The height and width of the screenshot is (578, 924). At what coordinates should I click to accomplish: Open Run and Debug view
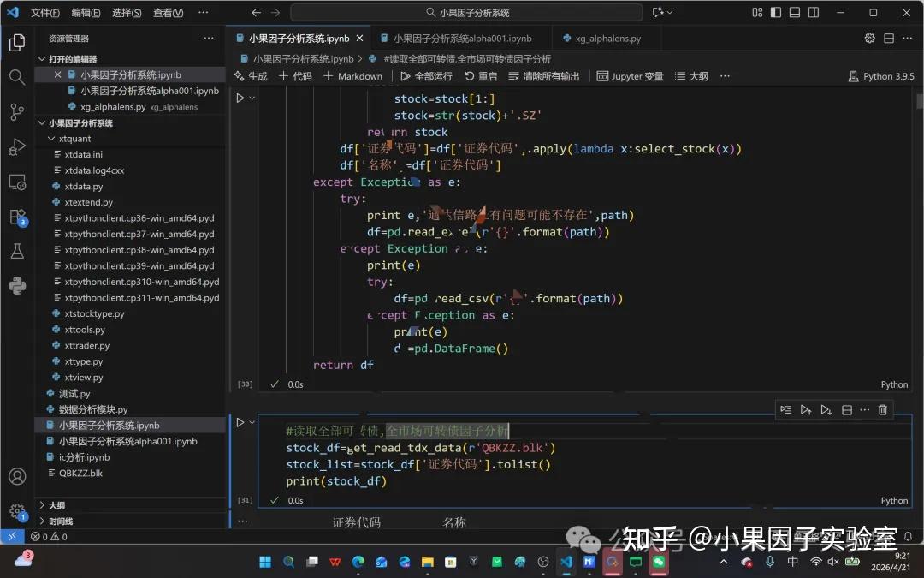(x=17, y=147)
